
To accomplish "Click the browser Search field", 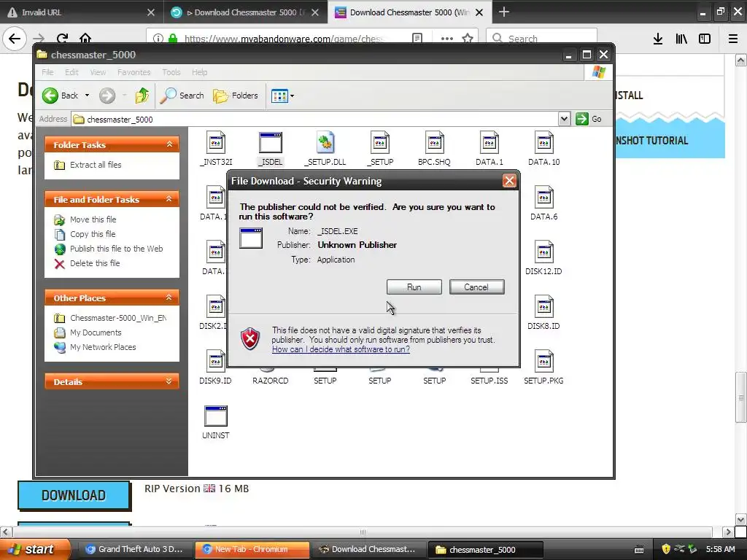I will pyautogui.click(x=541, y=38).
